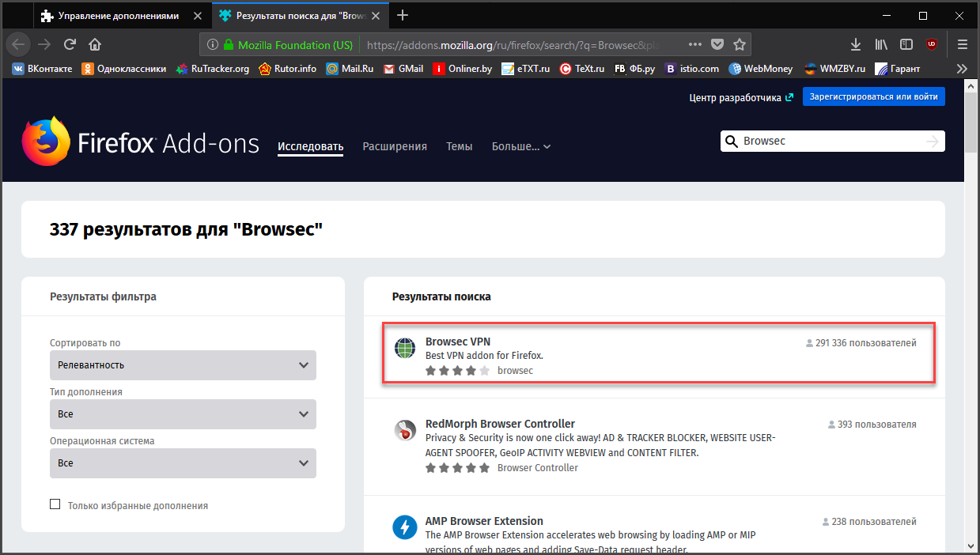Toggle "Только избранные дополнения" checkbox
980x555 pixels.
55,504
